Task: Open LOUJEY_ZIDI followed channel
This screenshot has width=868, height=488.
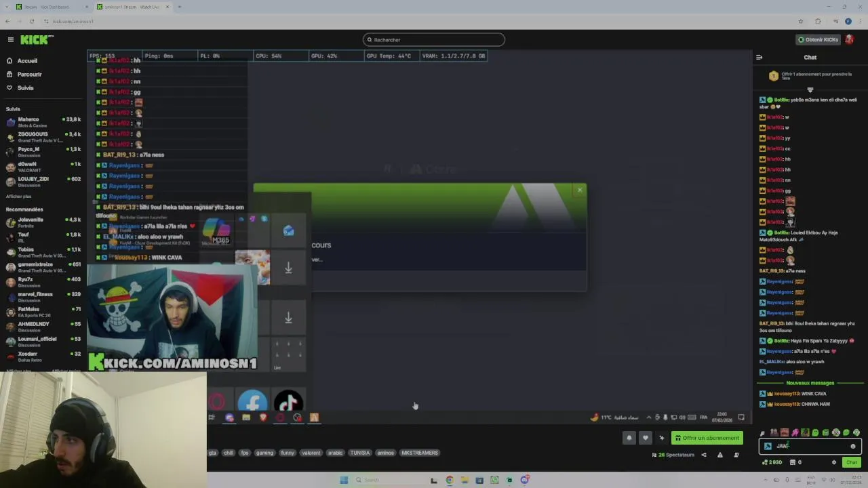Action: coord(43,182)
